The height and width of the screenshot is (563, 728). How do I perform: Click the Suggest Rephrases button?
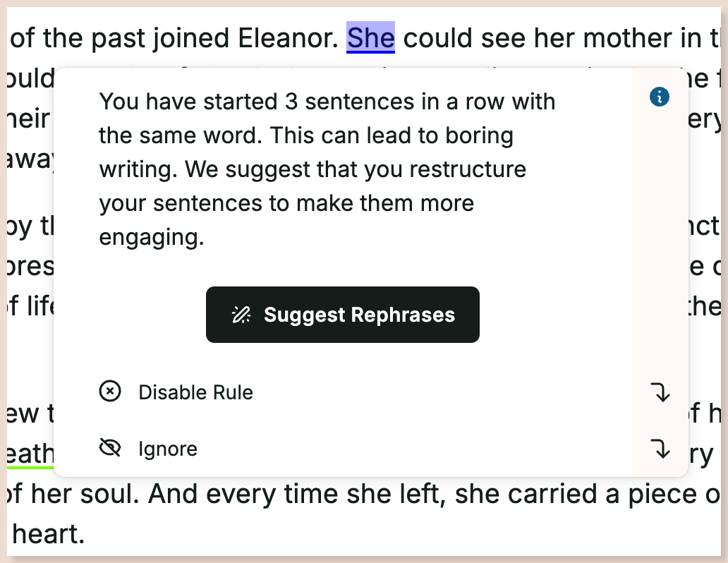(343, 315)
